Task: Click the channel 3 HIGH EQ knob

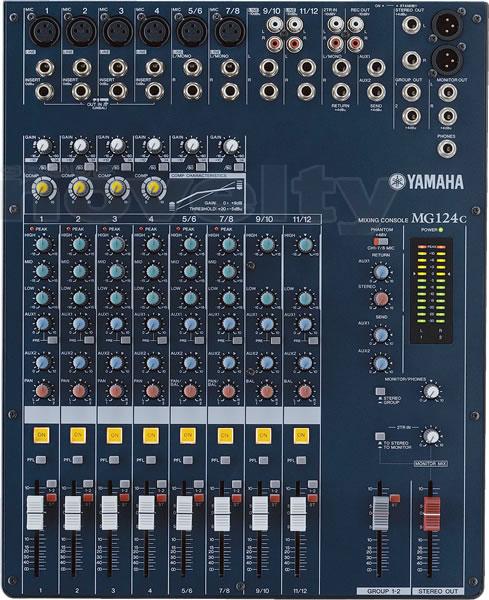Action: point(116,244)
